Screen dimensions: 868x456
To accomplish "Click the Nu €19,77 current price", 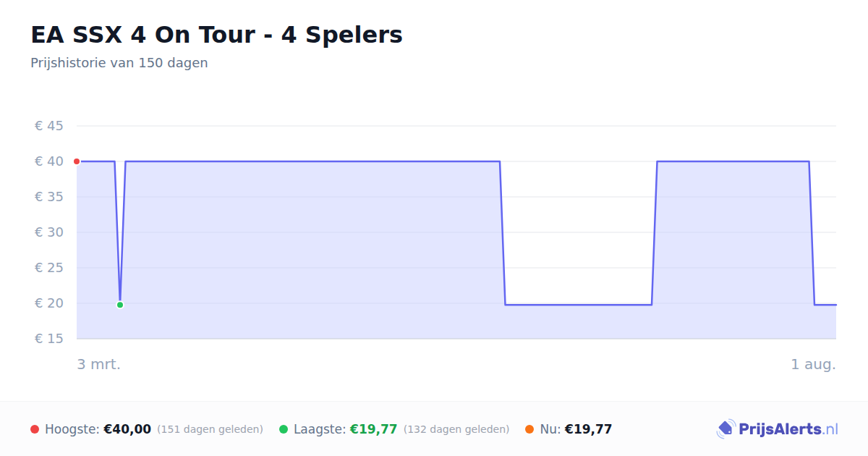I will (x=588, y=429).
